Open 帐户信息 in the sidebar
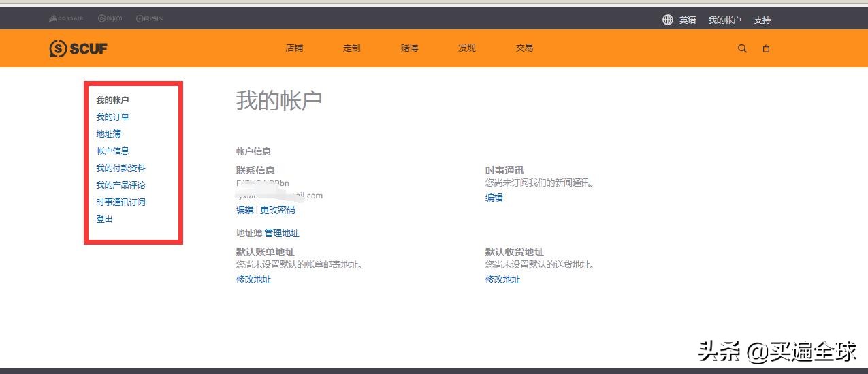The width and height of the screenshot is (868, 374). pyautogui.click(x=112, y=151)
